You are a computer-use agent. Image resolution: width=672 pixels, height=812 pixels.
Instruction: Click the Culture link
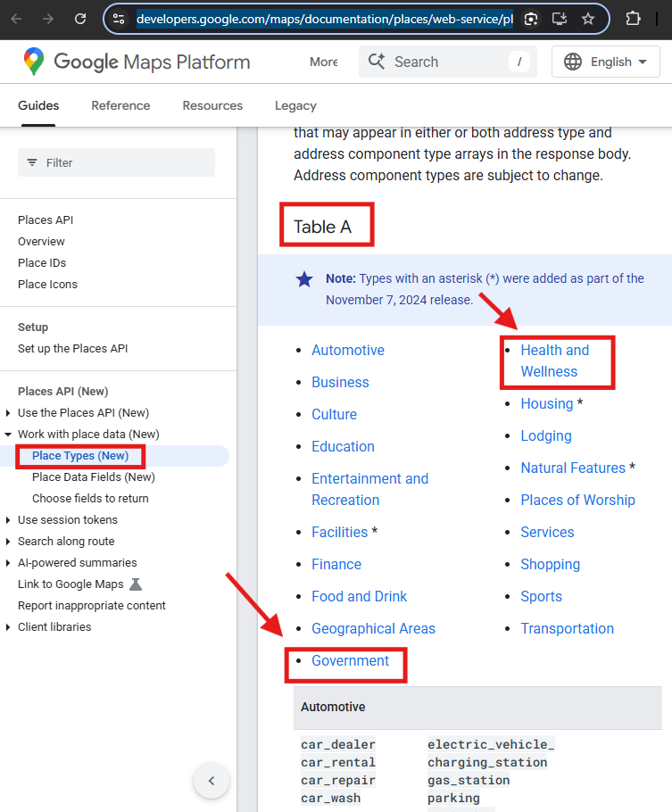click(x=334, y=414)
